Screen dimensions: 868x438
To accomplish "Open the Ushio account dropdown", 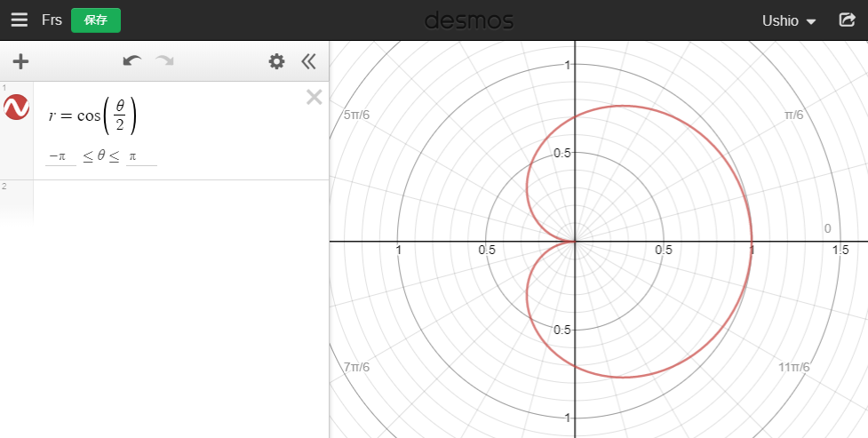I will pos(789,21).
